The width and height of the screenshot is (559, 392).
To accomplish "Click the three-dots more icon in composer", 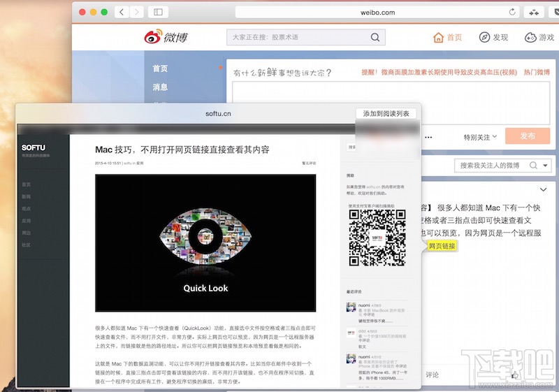I will click(x=428, y=137).
